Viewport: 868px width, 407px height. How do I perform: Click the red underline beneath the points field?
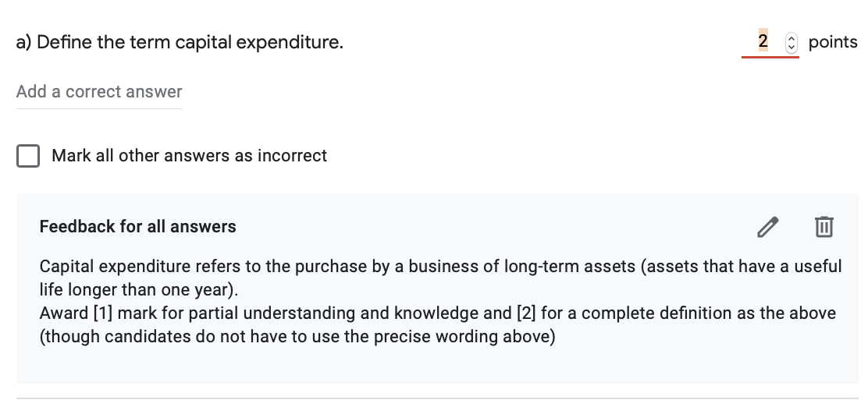click(x=770, y=56)
